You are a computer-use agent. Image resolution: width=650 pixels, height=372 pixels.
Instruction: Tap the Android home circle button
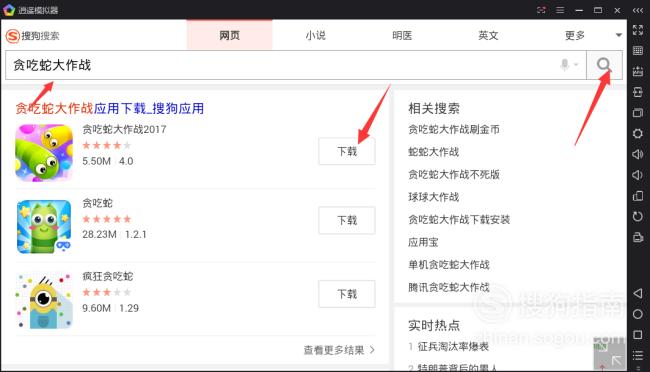click(x=638, y=314)
